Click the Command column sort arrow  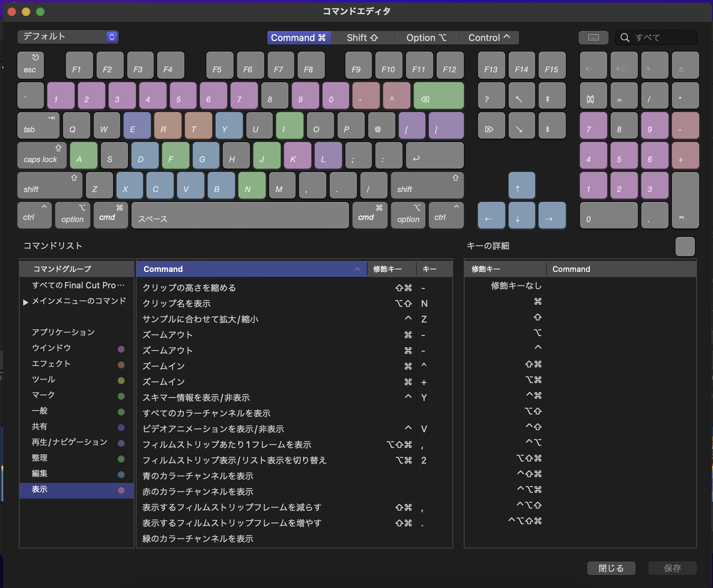[357, 269]
